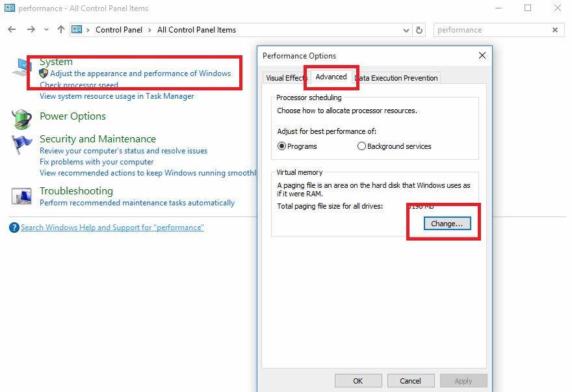Click the up arrow to parent folder
This screenshot has width=572, height=392.
point(61,30)
